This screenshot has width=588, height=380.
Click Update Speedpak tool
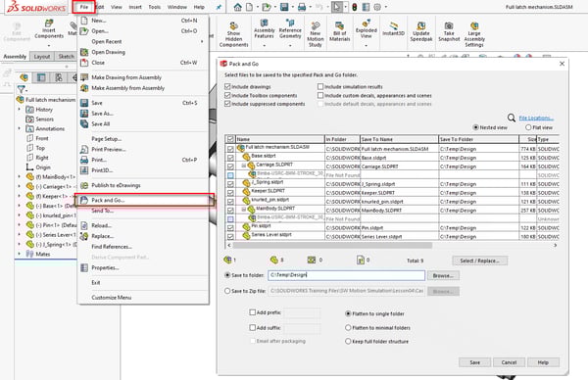click(421, 30)
